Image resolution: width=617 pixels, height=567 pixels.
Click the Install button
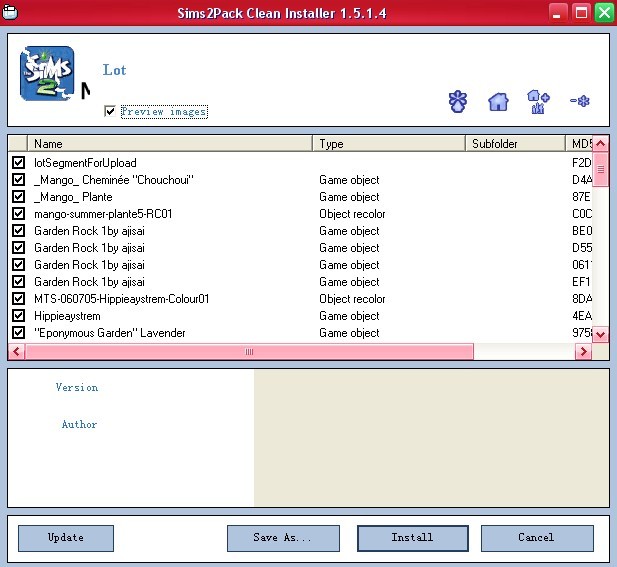click(412, 538)
